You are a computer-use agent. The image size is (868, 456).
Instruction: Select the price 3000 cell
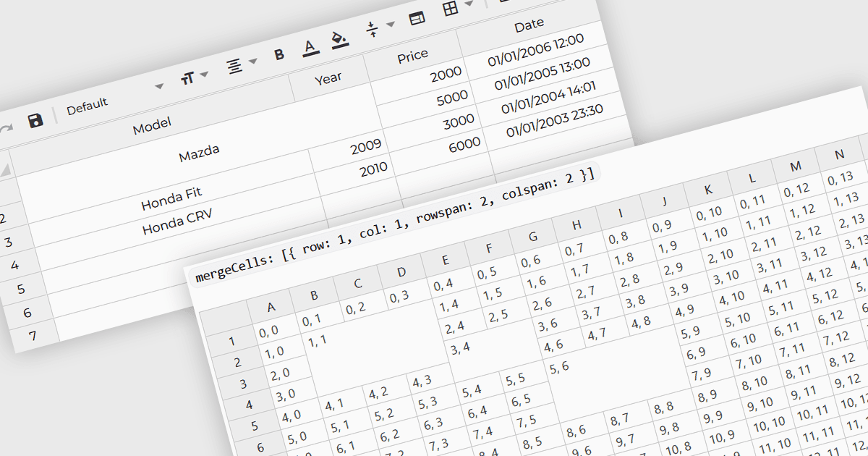tap(458, 120)
